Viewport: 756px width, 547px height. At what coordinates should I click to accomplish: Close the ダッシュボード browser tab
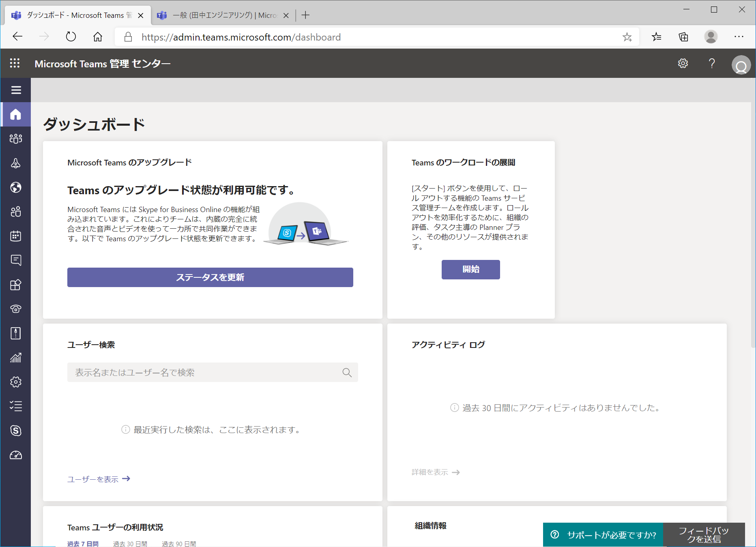141,15
